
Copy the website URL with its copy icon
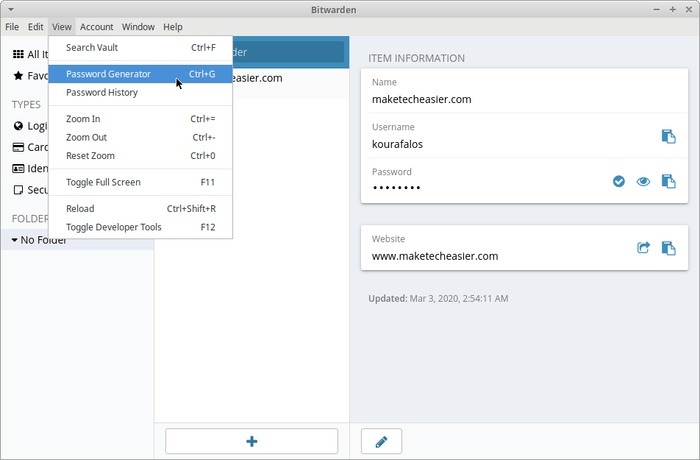coord(668,248)
